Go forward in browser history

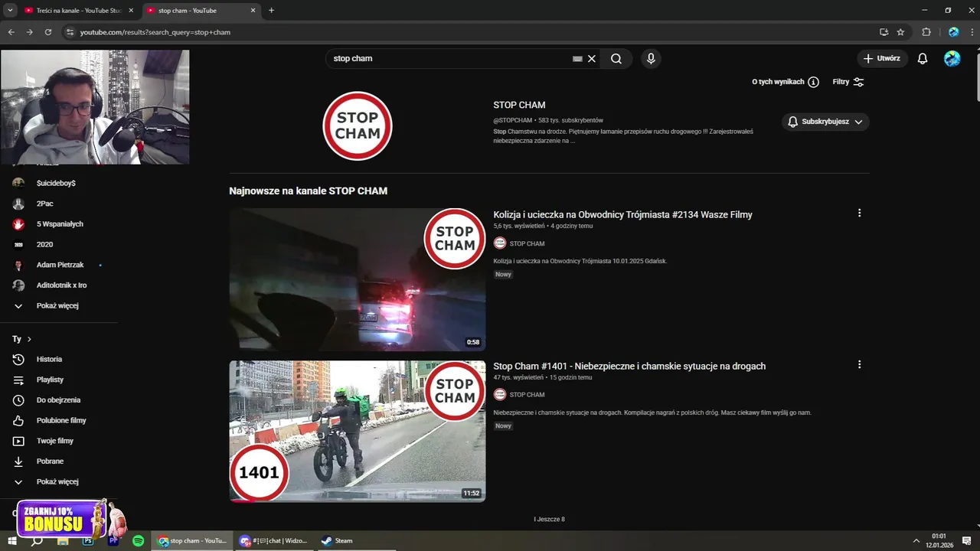[x=30, y=32]
